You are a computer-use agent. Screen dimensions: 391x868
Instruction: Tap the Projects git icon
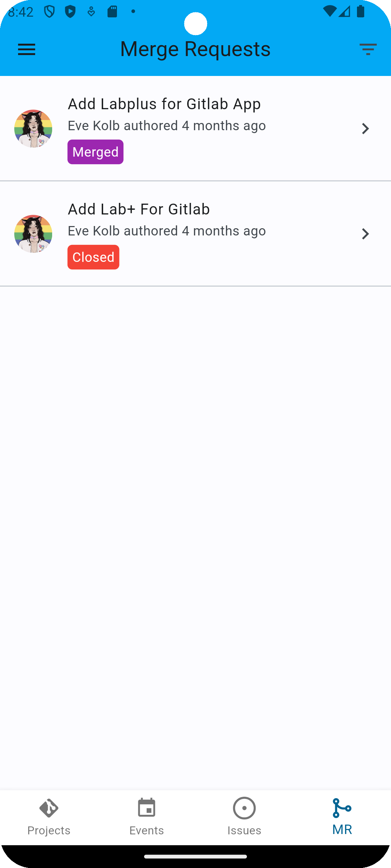coord(49,808)
